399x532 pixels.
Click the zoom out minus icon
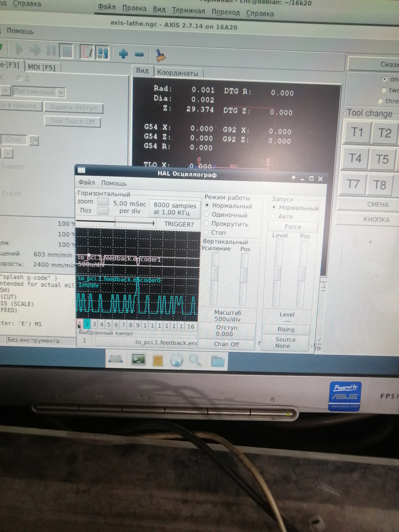(x=139, y=55)
